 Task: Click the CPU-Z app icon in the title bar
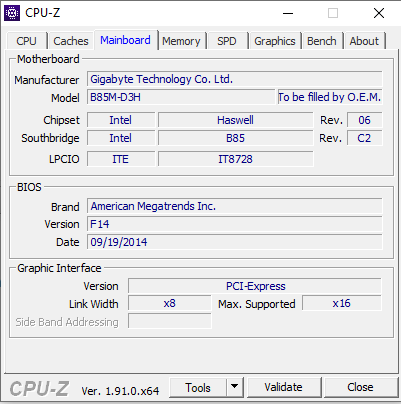pyautogui.click(x=12, y=13)
